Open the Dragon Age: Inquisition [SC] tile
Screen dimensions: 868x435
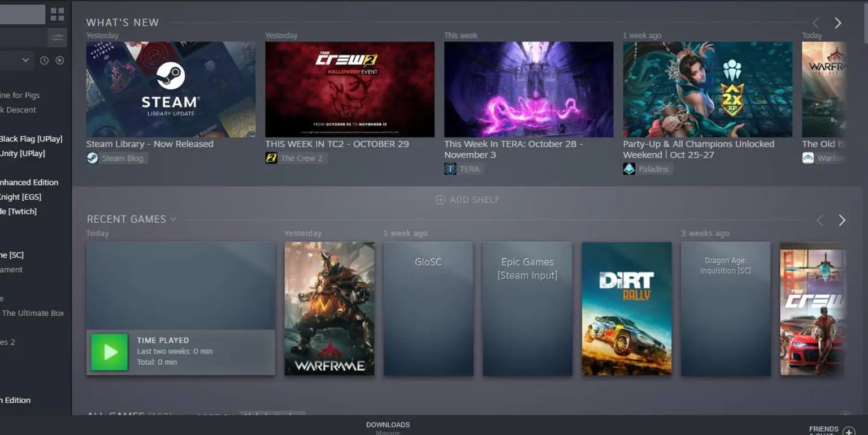[726, 309]
